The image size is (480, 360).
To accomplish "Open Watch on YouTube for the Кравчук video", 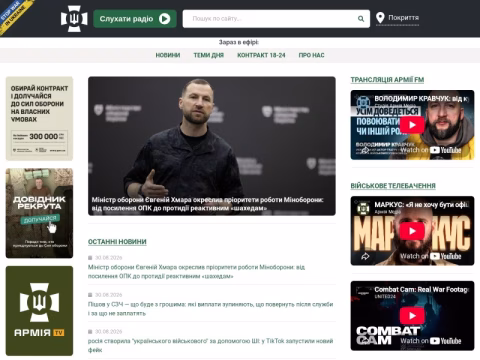I will pos(431,150).
